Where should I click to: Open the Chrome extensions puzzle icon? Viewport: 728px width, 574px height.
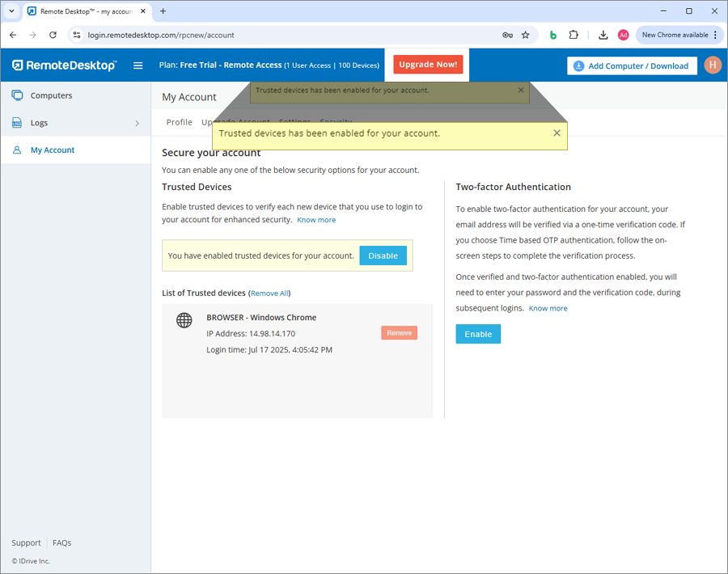(574, 36)
